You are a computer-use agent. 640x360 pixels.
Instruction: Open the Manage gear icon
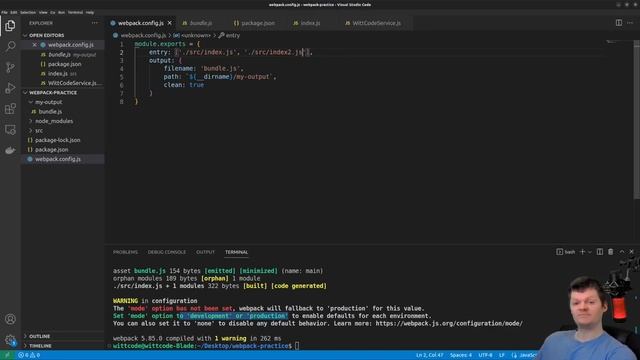click(10, 340)
